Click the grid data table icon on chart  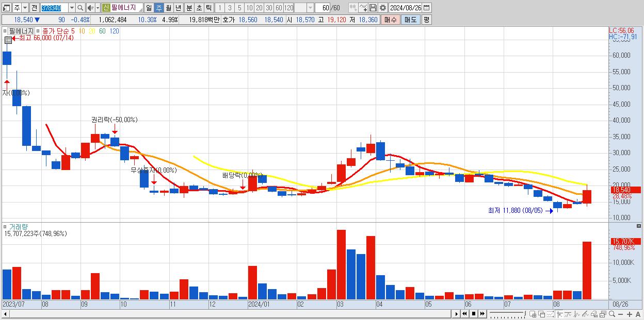8,40
